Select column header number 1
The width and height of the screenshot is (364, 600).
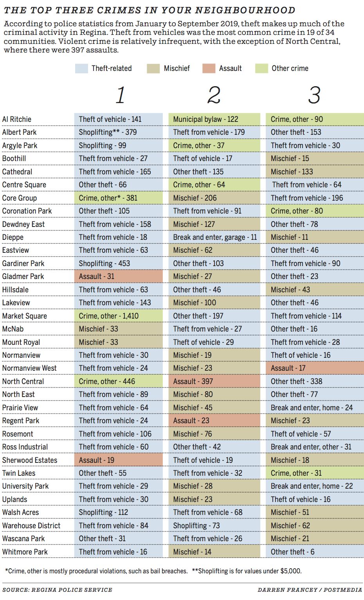click(120, 95)
